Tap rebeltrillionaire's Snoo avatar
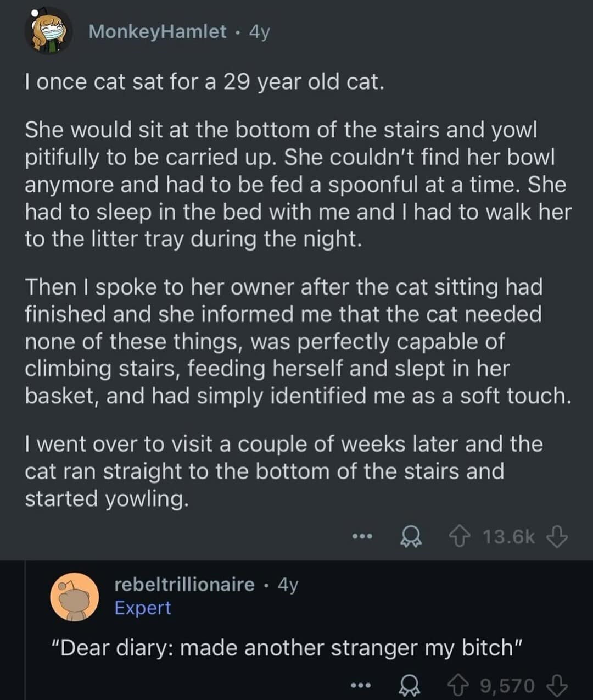Screen dimensions: 593x700 pyautogui.click(x=74, y=597)
